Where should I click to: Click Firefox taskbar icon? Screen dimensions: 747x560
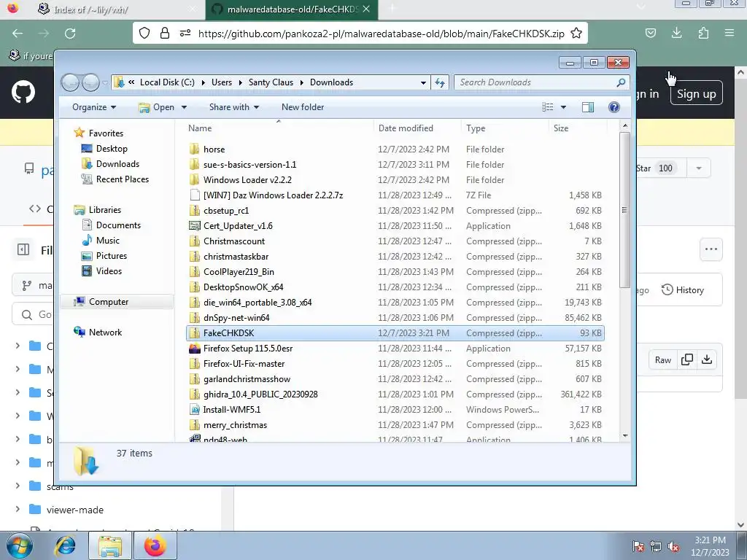tap(155, 545)
